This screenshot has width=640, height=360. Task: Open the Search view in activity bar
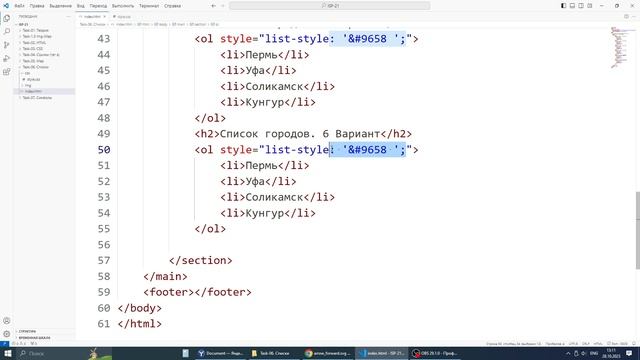click(x=7, y=31)
